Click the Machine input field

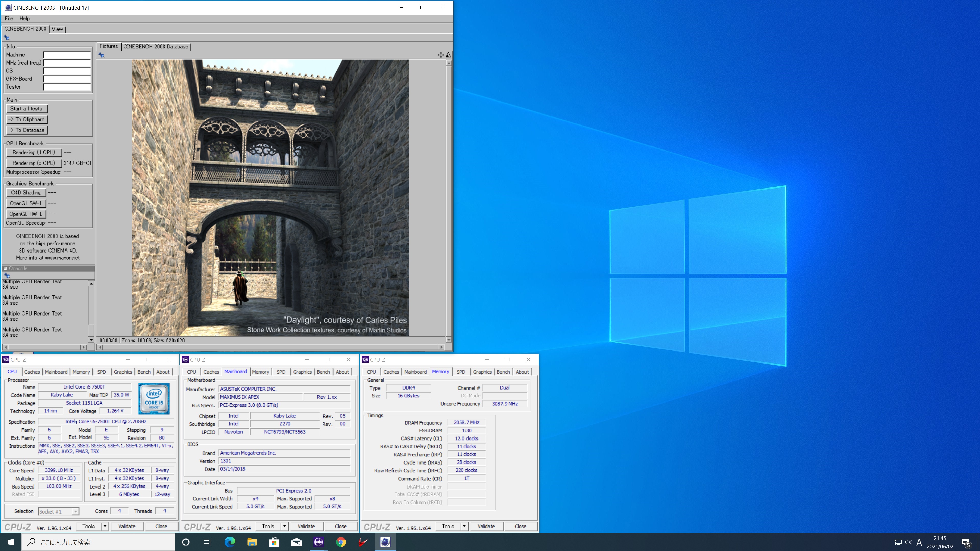[67, 55]
